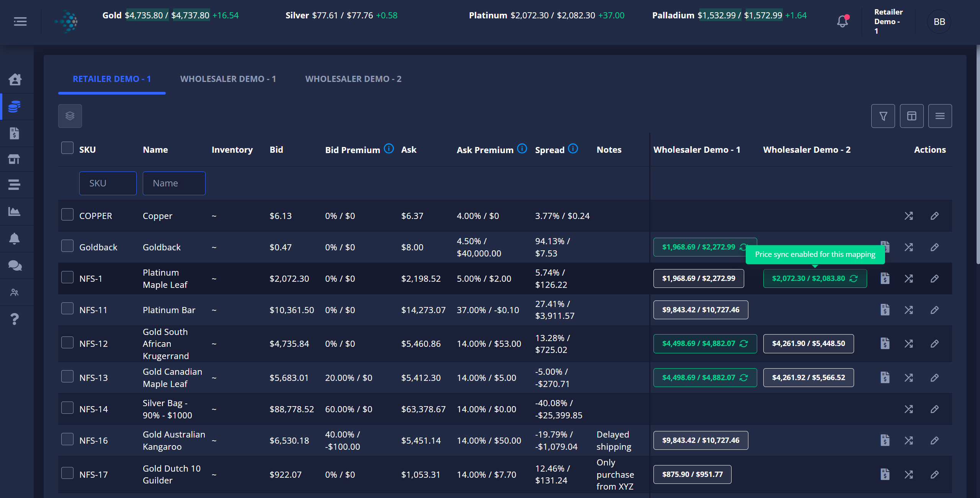Click NFS-11 wholesaler price $9,843.42 / $10,727.46

click(x=701, y=310)
